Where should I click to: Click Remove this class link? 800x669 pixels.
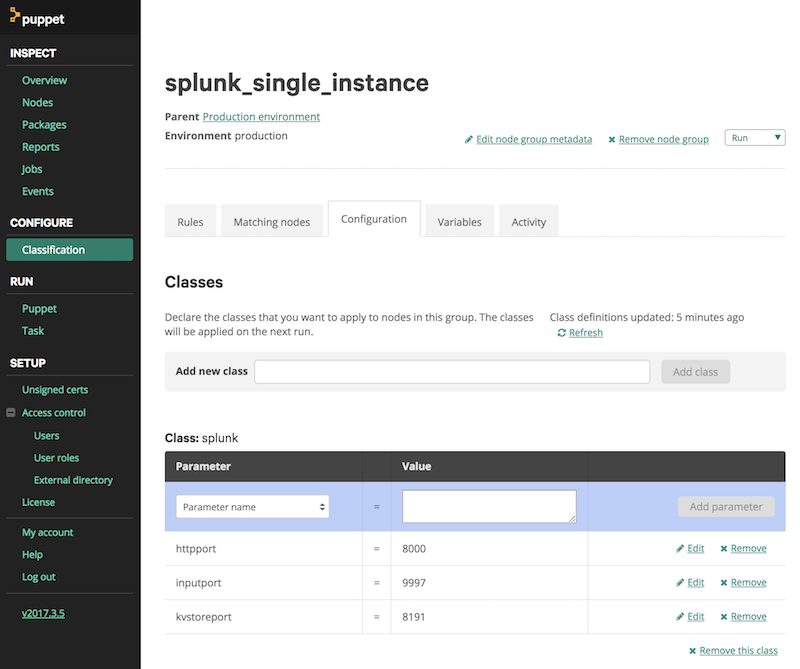pyautogui.click(x=738, y=651)
